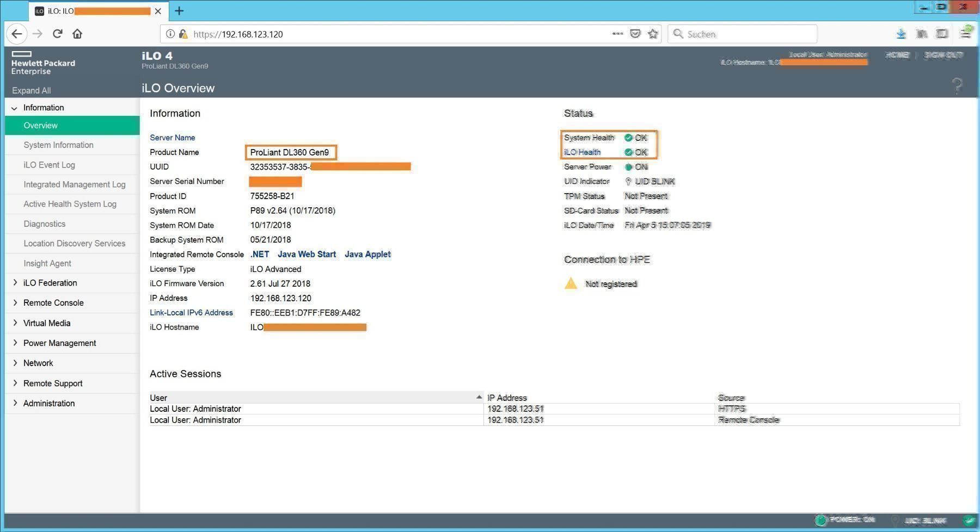The height and width of the screenshot is (532, 980).
Task: Toggle the browser sidebar icon
Action: click(942, 34)
